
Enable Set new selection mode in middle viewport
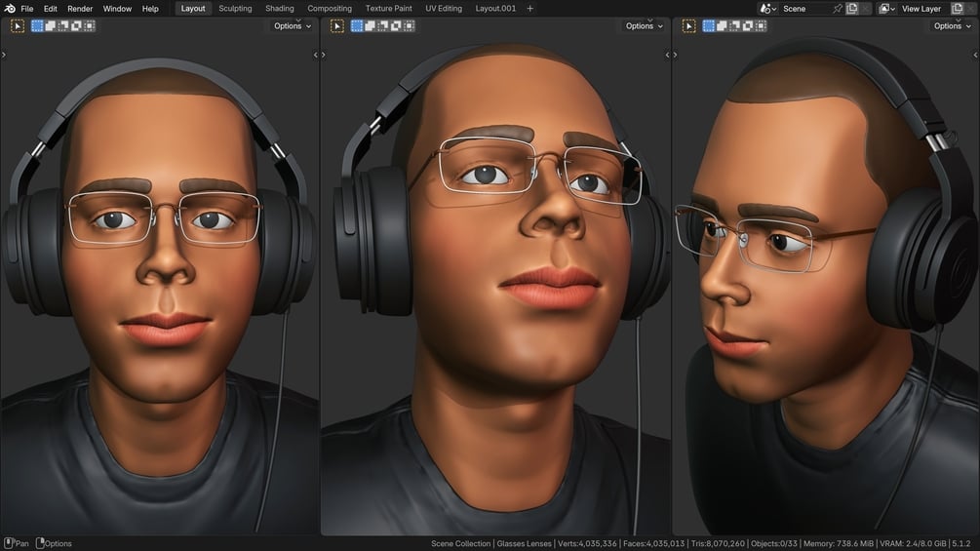point(357,26)
